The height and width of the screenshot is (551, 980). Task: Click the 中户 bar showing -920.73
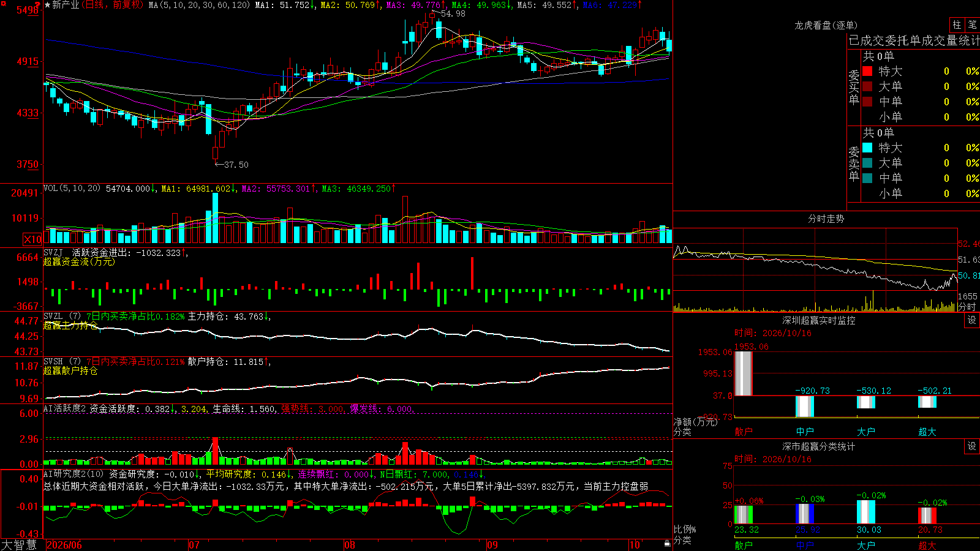coord(804,407)
